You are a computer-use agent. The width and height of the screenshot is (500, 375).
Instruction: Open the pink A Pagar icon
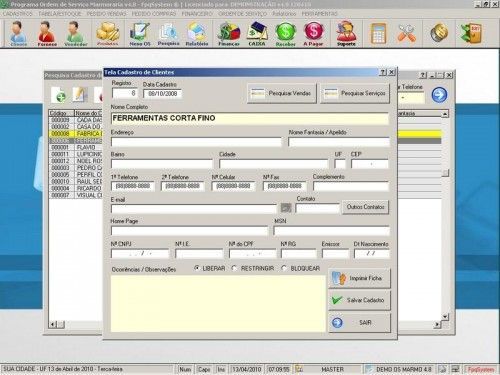tap(313, 33)
